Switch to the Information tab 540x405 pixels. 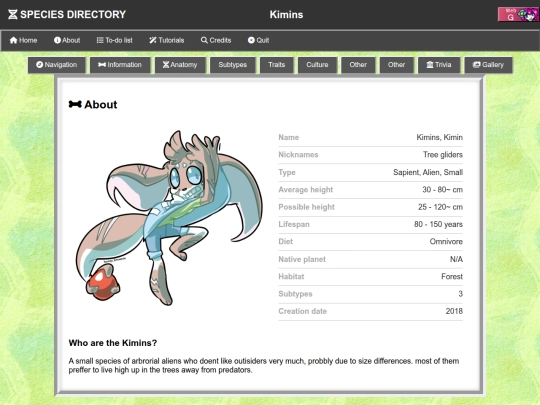tap(120, 65)
